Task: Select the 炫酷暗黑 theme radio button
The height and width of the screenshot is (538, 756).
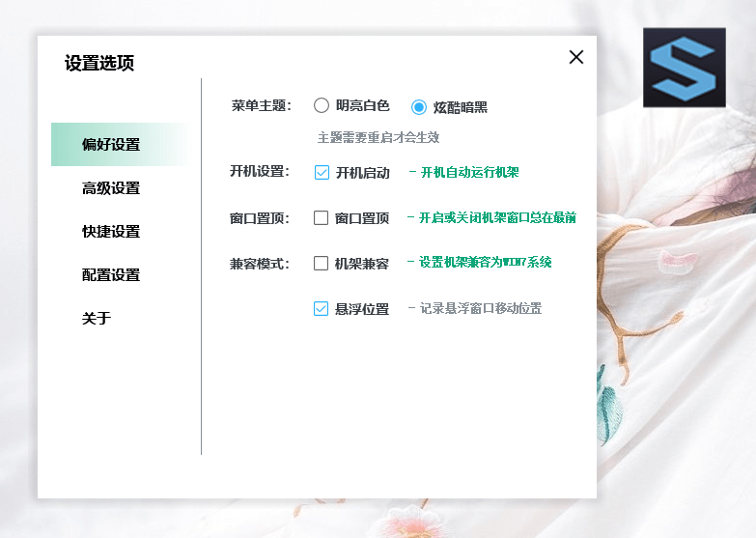Action: [x=418, y=107]
